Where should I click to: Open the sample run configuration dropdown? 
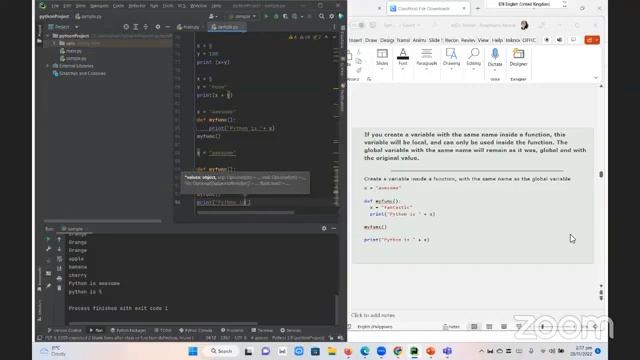point(242,16)
